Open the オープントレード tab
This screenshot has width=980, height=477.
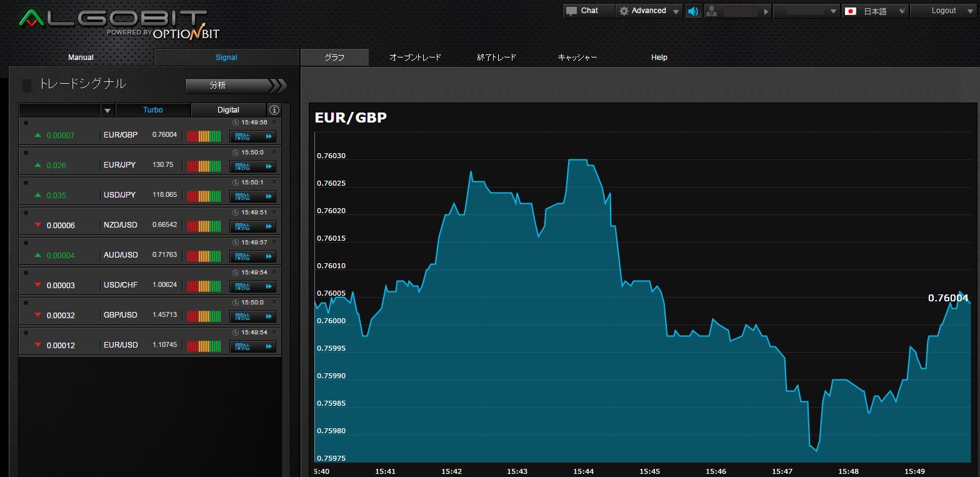(415, 58)
